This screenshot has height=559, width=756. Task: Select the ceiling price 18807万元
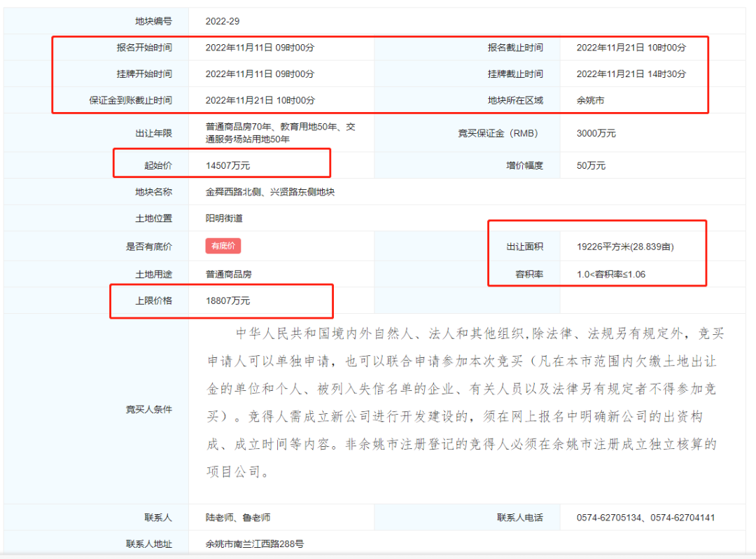(x=227, y=301)
